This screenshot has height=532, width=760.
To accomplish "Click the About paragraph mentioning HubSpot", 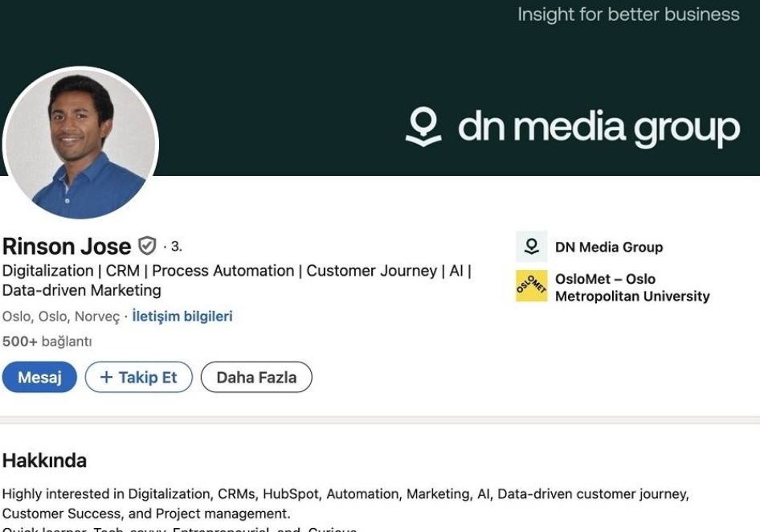I will coord(345,503).
